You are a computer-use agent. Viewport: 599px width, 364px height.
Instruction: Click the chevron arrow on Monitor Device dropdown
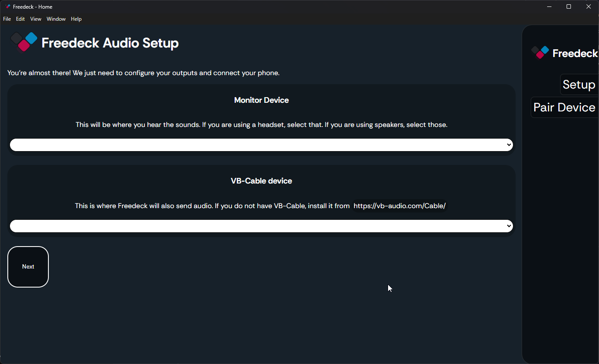click(509, 145)
